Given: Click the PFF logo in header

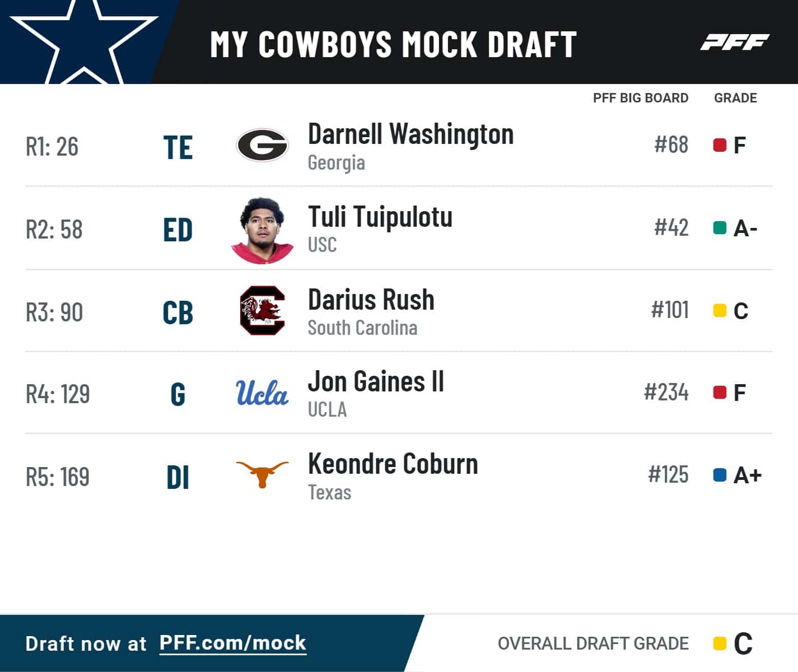Looking at the screenshot, I should coord(734,42).
